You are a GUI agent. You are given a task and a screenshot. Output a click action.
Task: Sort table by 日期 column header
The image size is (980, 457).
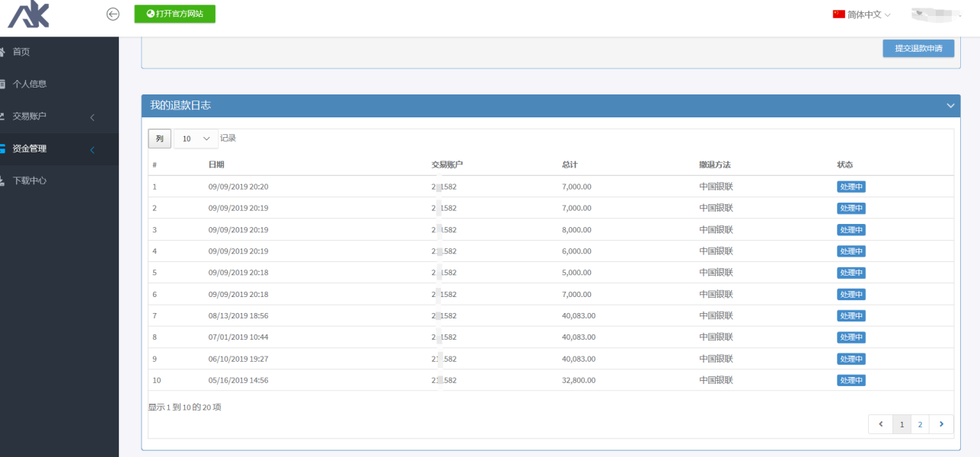[x=216, y=165]
